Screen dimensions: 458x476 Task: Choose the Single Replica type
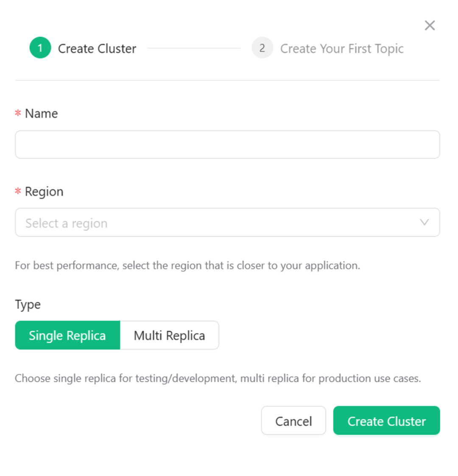click(x=67, y=336)
